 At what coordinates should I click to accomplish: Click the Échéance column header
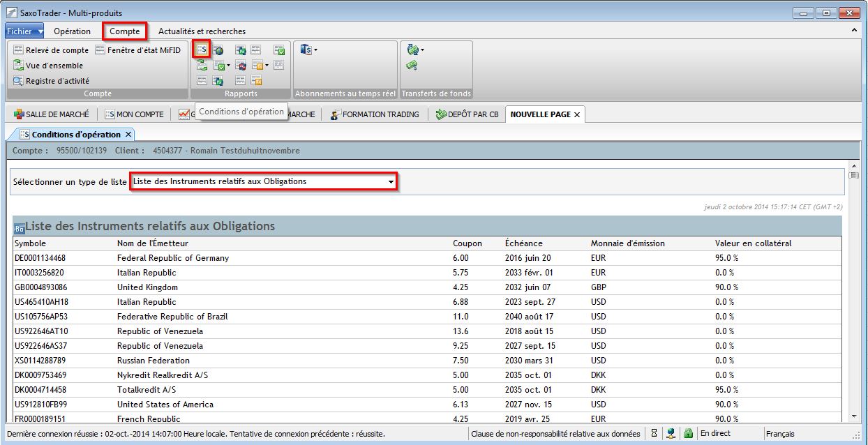[523, 243]
